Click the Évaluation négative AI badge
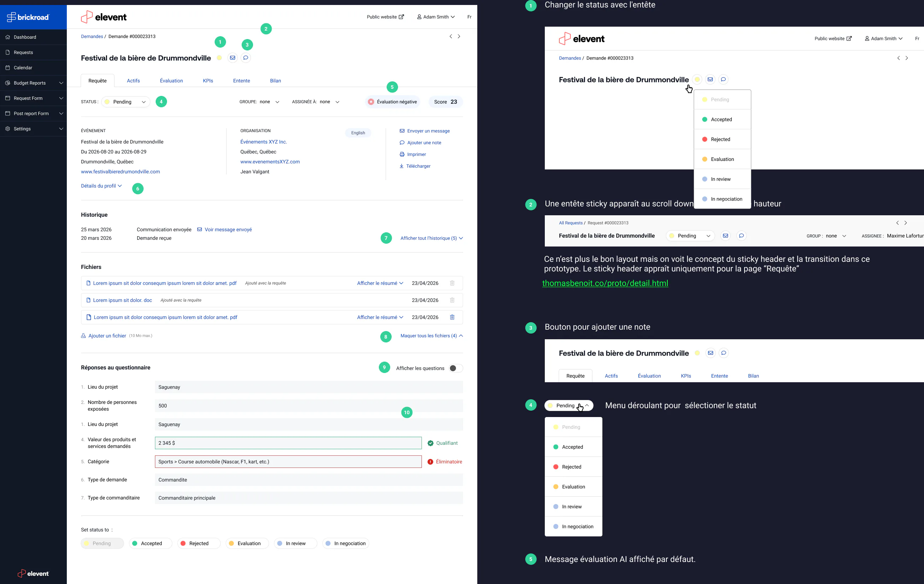The height and width of the screenshot is (584, 924). coord(393,102)
